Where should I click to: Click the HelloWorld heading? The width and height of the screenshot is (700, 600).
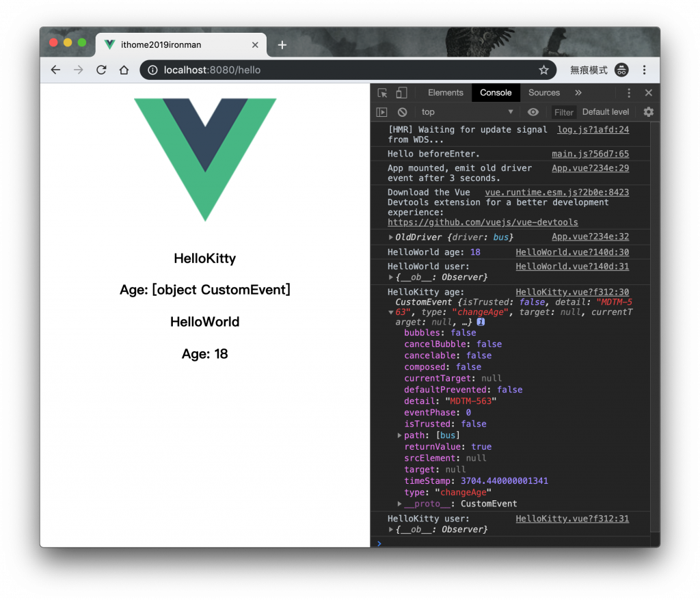pos(205,322)
